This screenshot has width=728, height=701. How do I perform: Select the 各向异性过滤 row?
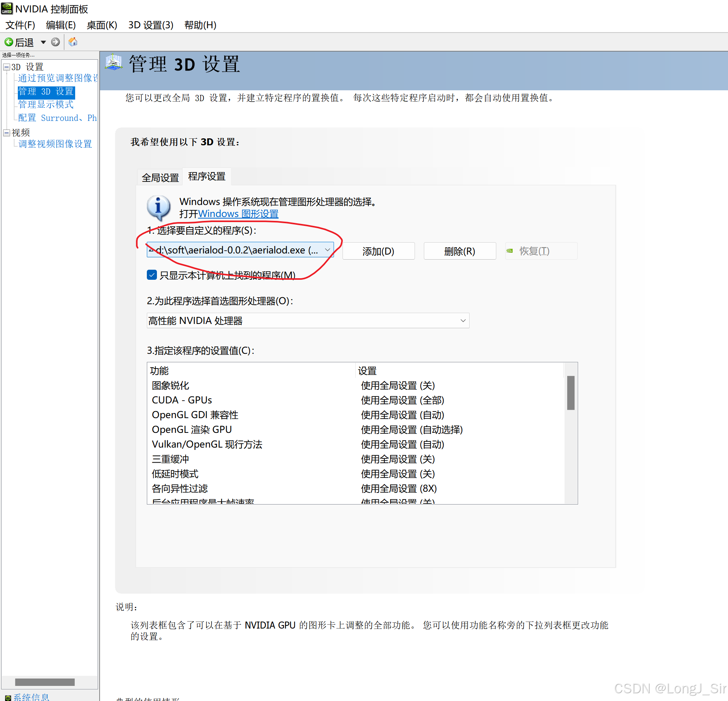tap(356, 489)
